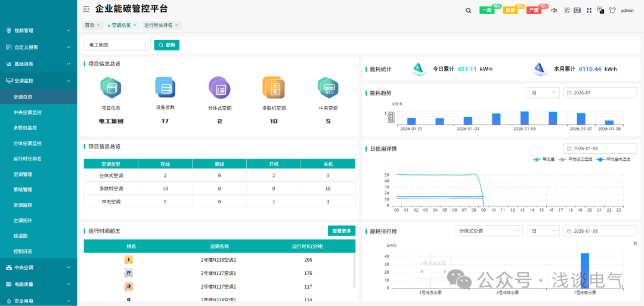The image size is (644, 306).
Task: Collapse the 空调监控 sidebar menu
Action: point(38,81)
